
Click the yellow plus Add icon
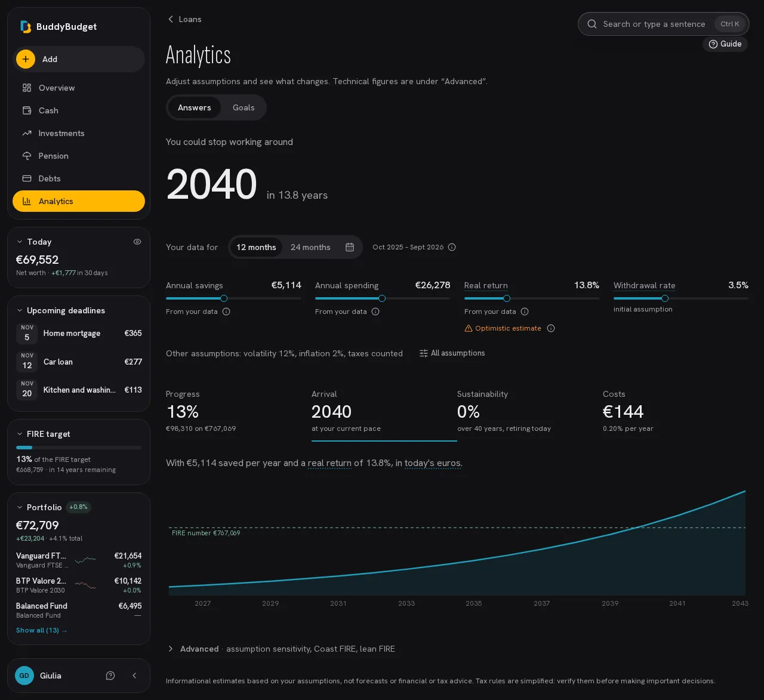point(26,59)
